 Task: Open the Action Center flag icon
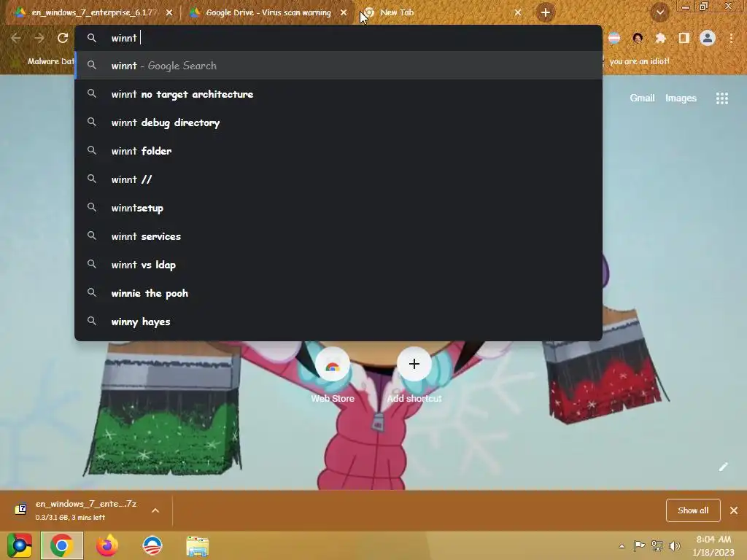639,545
